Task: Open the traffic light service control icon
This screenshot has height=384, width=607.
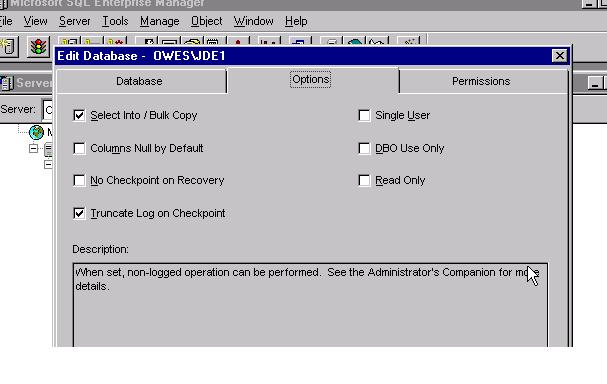Action: [38, 46]
